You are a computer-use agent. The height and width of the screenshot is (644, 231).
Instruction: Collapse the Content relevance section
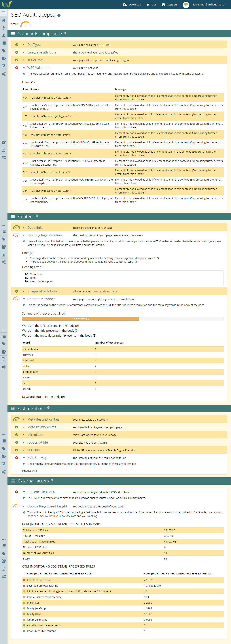(24, 299)
